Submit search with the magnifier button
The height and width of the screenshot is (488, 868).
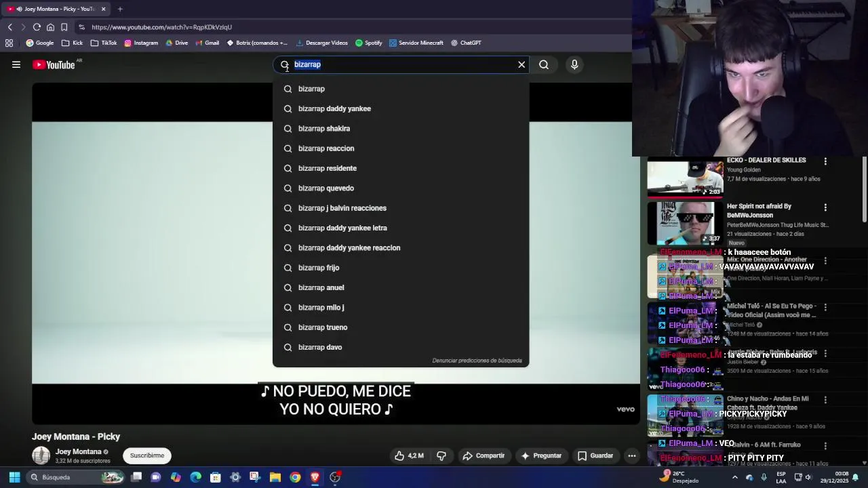(544, 64)
